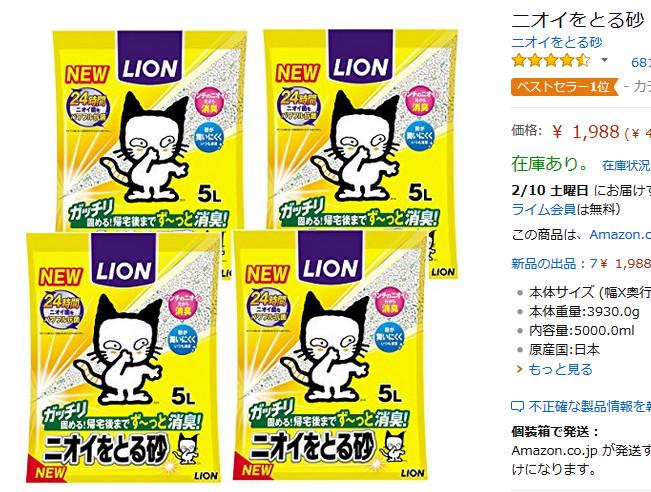Report inaccurate product info via 不正確な製品情報 link
The height and width of the screenshot is (492, 651).
[590, 406]
